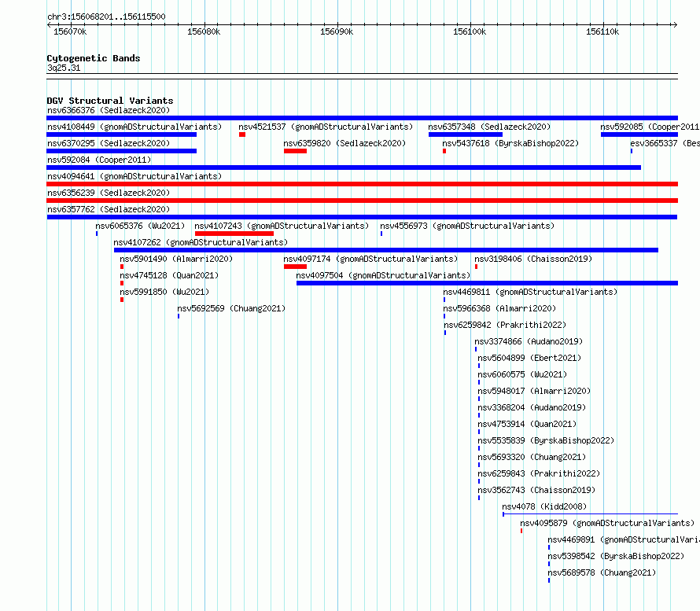The image size is (700, 611).
Task: Click nsv4095879 (gnomADStructuralVariants) label
Action: (607, 523)
